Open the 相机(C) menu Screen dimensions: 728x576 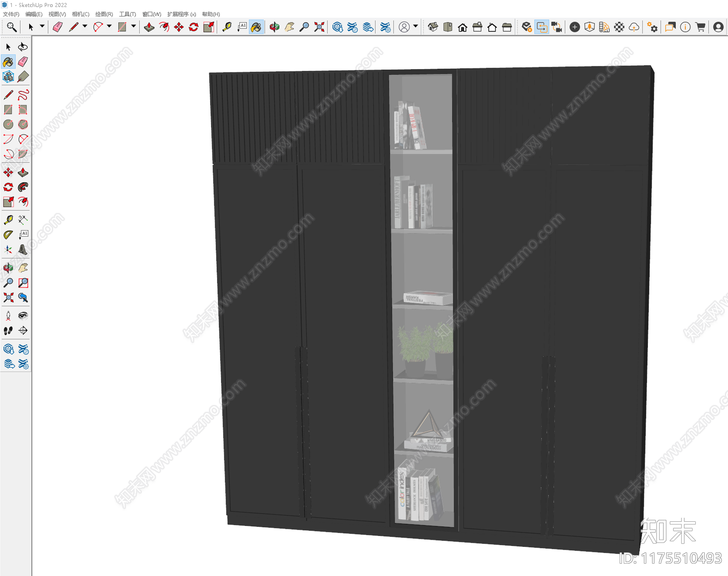(x=81, y=14)
